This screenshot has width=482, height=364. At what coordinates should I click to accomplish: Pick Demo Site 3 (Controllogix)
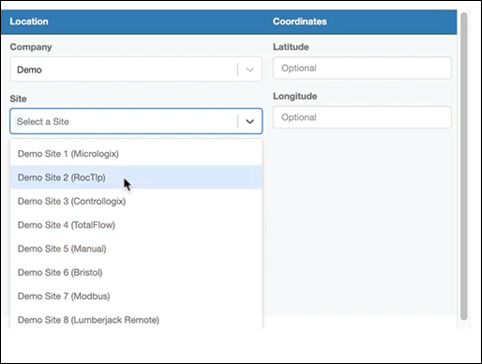click(136, 201)
